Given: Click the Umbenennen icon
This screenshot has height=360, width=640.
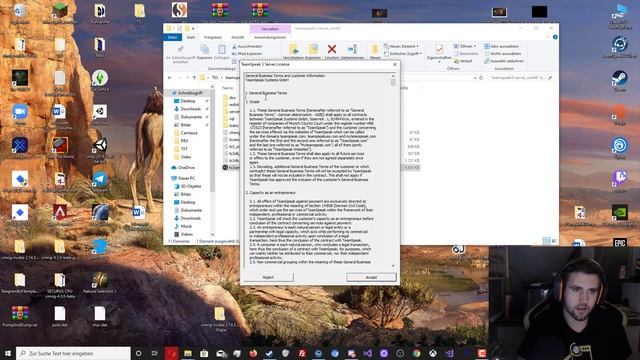Looking at the screenshot, I should pos(352,49).
